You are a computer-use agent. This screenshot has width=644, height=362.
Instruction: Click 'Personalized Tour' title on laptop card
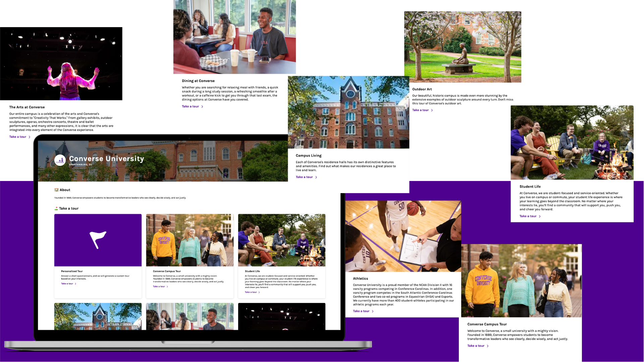coord(72,271)
